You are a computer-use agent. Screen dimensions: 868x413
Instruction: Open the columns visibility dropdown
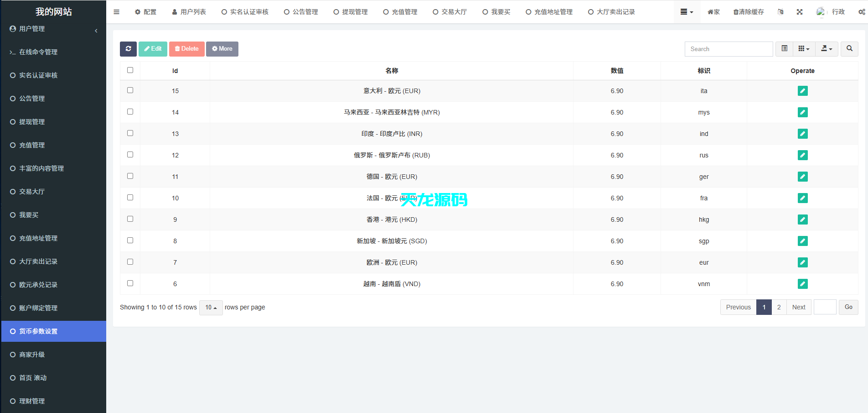(804, 49)
